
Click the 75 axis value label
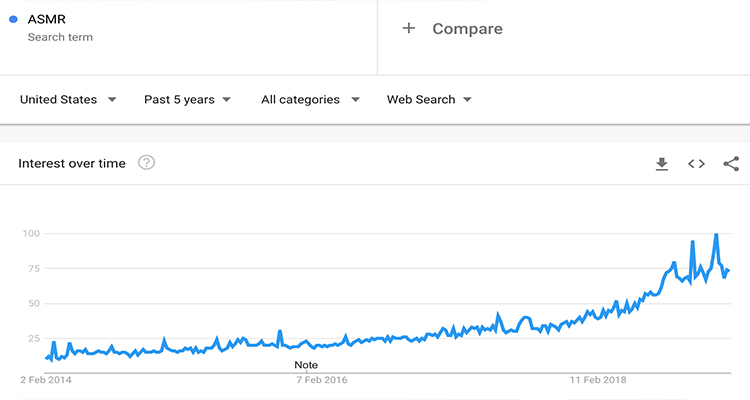click(31, 269)
